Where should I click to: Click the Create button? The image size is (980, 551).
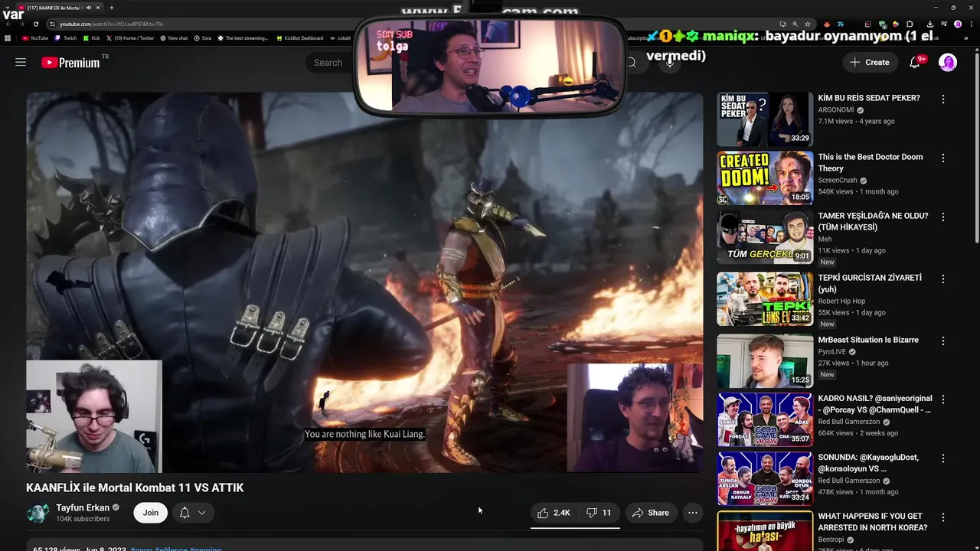click(871, 63)
